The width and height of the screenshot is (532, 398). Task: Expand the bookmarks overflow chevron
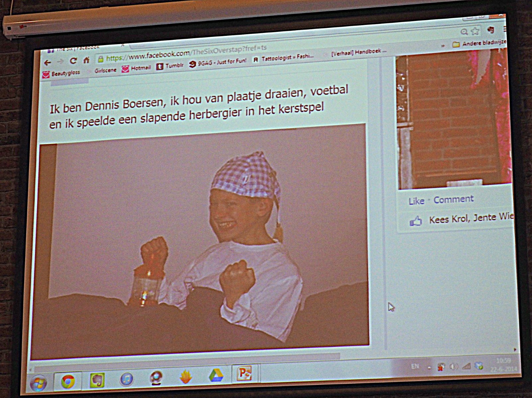pyautogui.click(x=443, y=46)
